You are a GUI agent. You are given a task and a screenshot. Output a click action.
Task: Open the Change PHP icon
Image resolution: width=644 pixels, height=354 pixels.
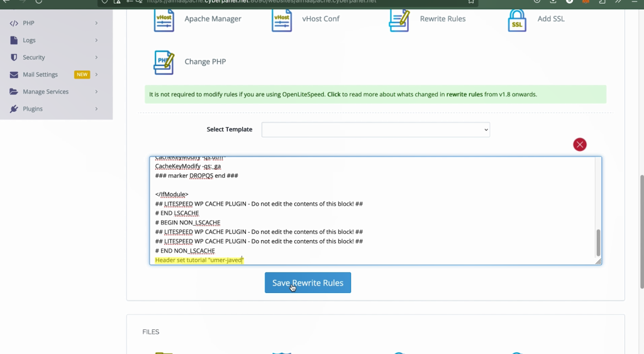point(164,62)
